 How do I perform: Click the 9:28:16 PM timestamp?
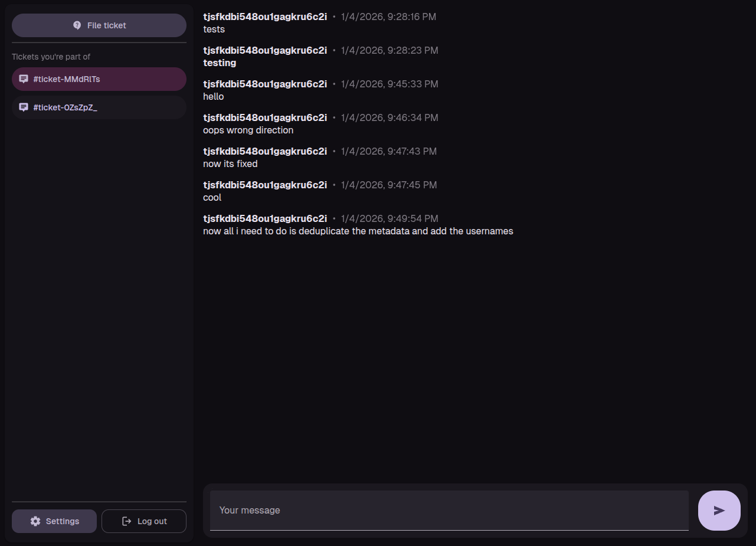coord(388,17)
